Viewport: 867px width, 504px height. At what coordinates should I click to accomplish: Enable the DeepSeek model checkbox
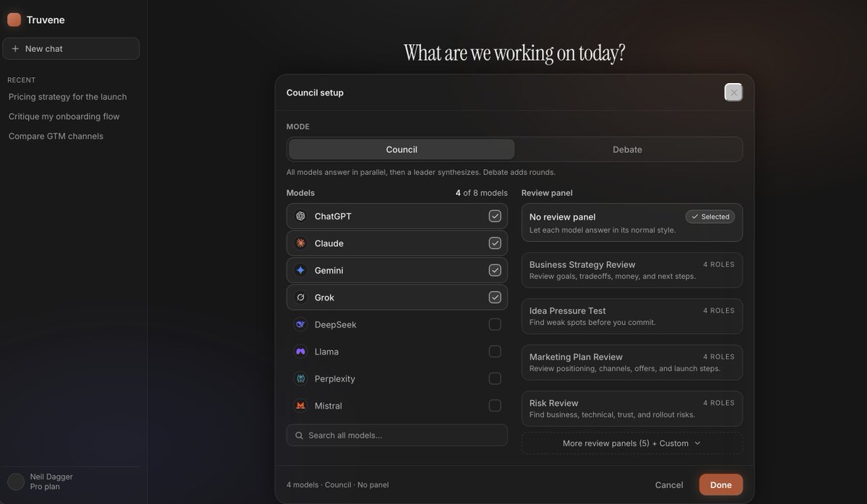[495, 324]
